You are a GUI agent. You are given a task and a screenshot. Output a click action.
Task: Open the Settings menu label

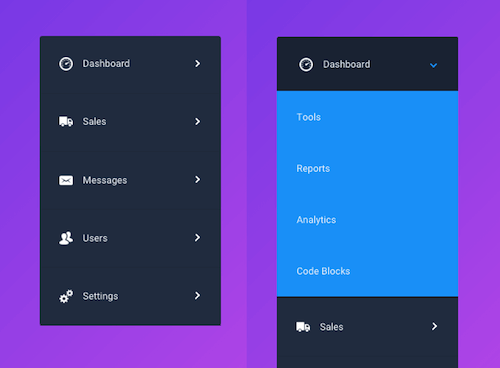pos(100,296)
